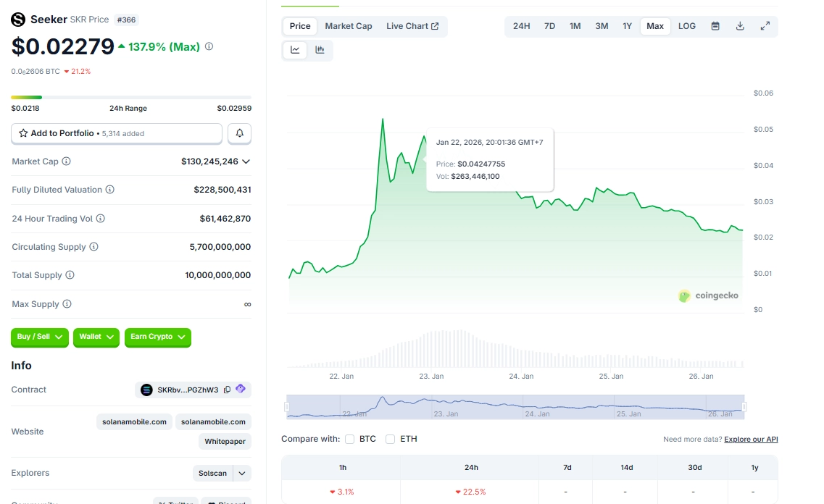Click the download chart data icon
Screen dimensions: 824x504
[740, 25]
